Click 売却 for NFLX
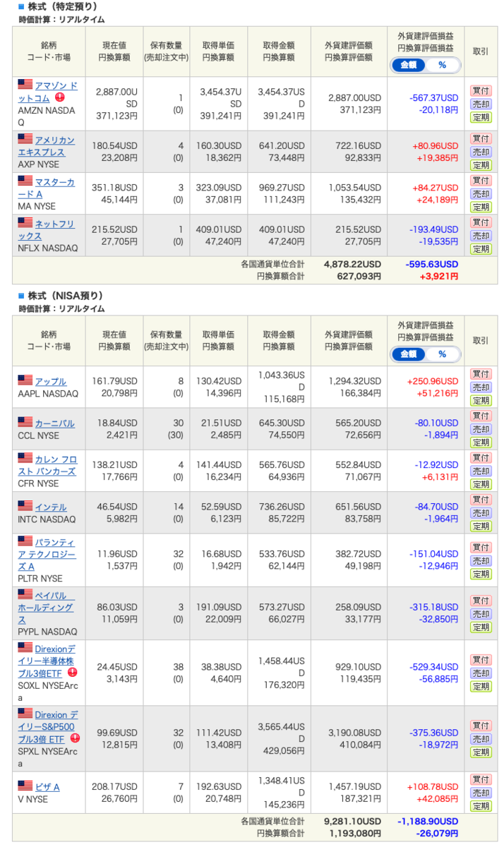 pos(481,236)
